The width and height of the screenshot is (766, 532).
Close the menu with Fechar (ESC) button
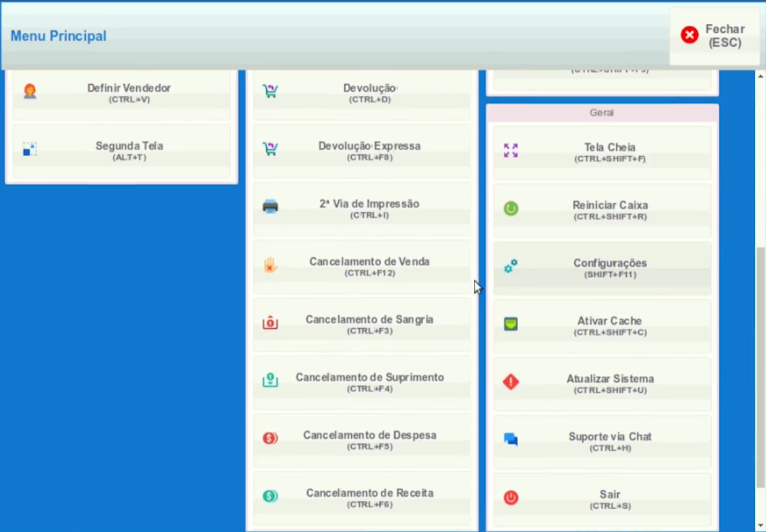tap(714, 36)
